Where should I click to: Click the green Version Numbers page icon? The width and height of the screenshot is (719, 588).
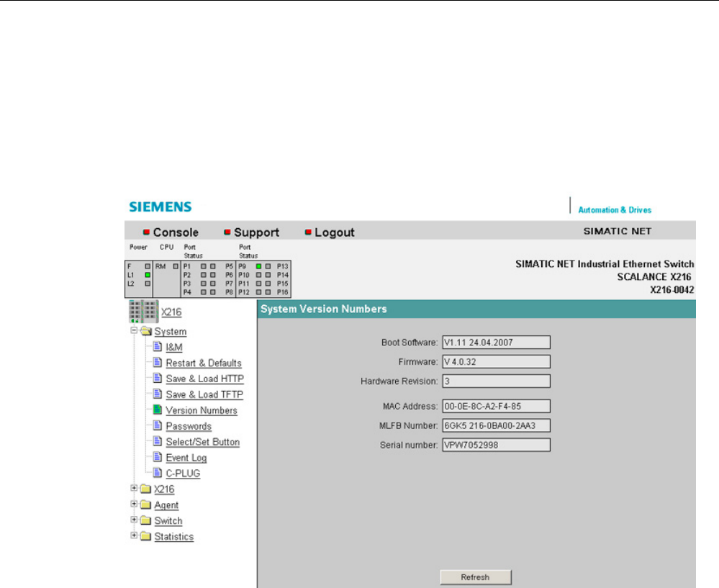[x=158, y=409]
